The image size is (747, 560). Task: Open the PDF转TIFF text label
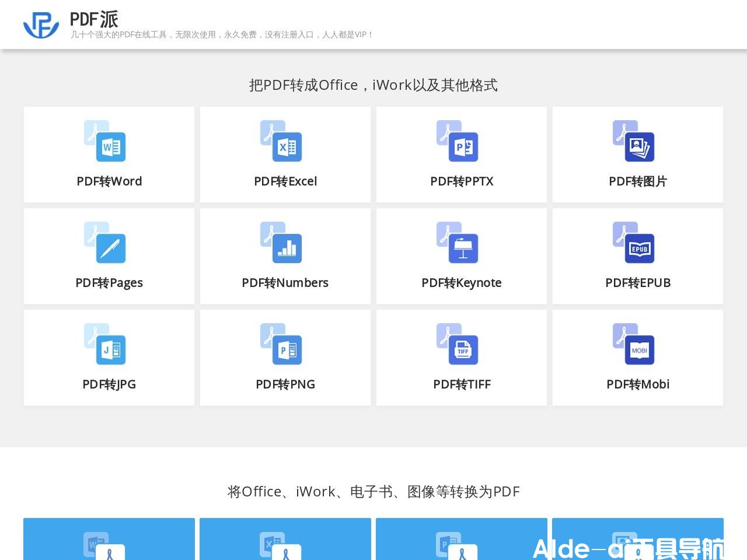point(462,384)
